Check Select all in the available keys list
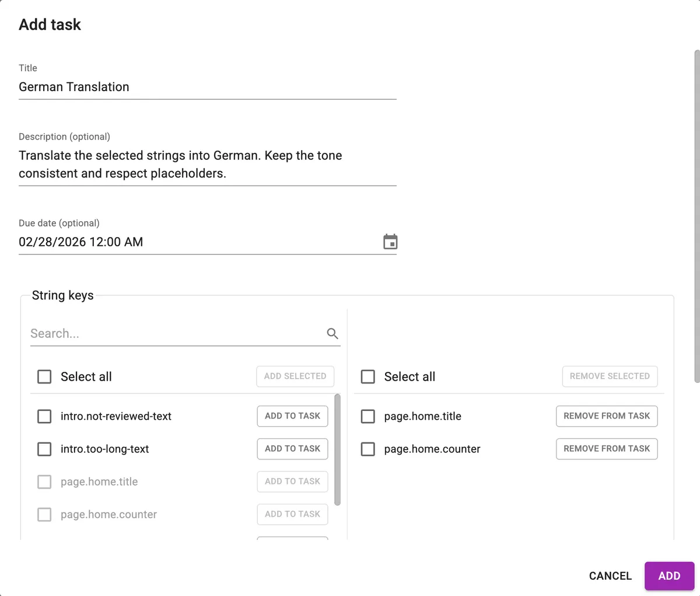Viewport: 700px width, 596px height. pos(44,377)
